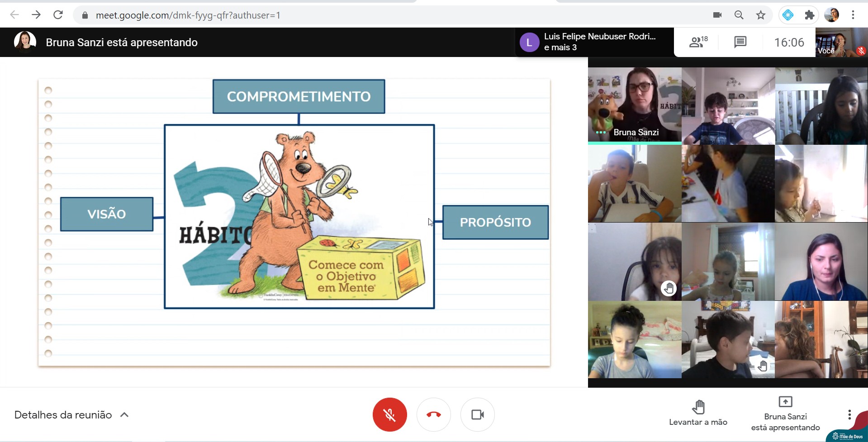Open the chat messages panel

[740, 42]
